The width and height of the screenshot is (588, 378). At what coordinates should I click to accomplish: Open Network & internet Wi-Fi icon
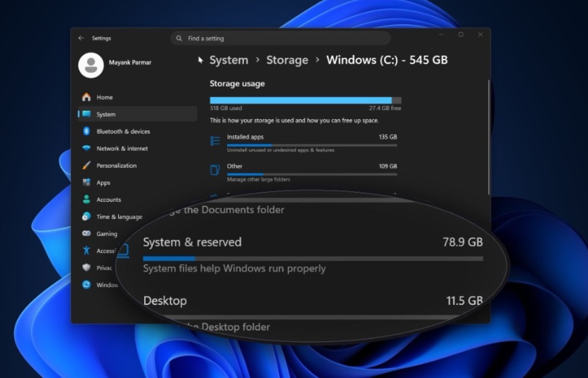pos(87,148)
